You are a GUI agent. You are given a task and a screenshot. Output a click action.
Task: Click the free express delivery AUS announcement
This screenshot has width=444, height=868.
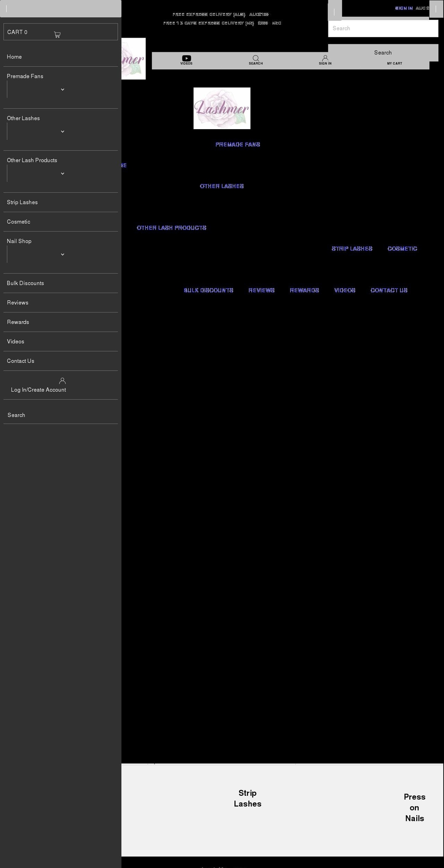221,14
